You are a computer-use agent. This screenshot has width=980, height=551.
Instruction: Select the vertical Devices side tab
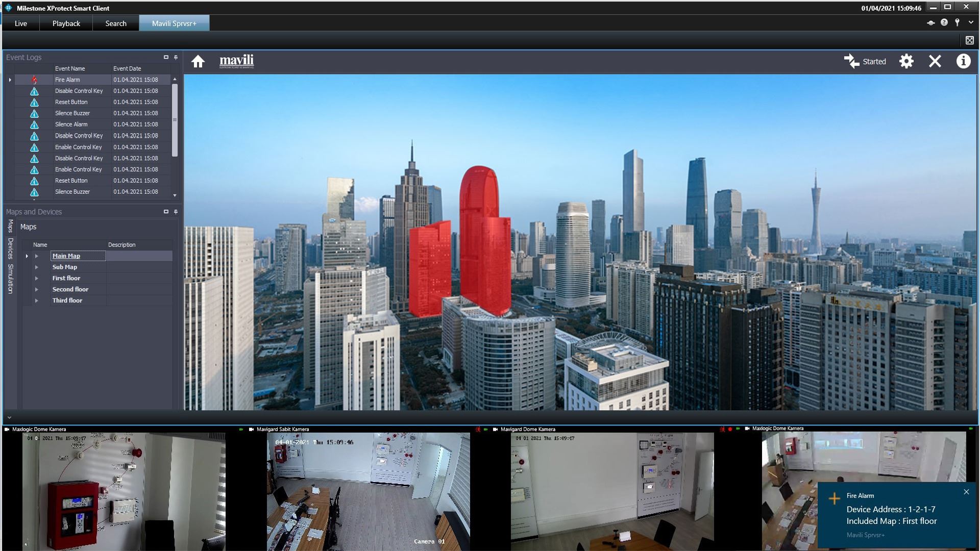click(10, 248)
